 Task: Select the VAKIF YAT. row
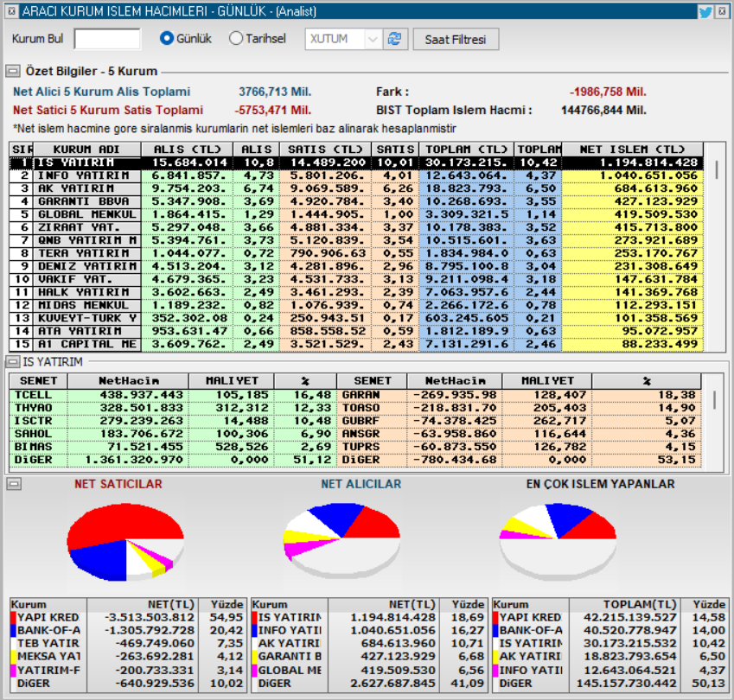point(356,279)
